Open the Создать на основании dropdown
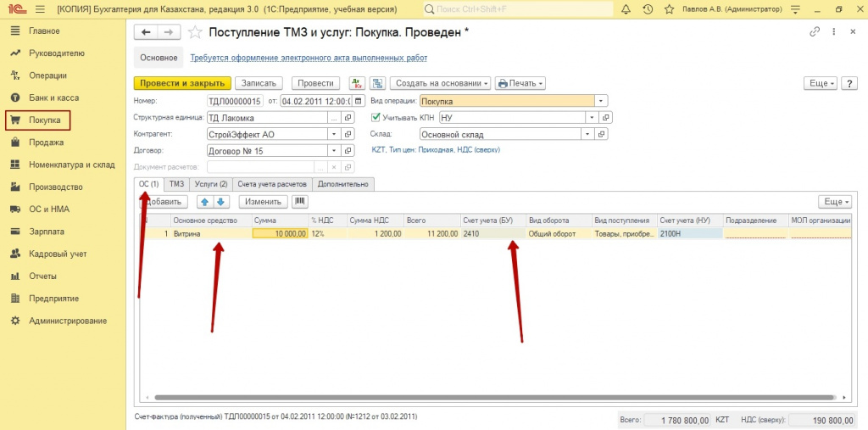The image size is (868, 430). 440,83
